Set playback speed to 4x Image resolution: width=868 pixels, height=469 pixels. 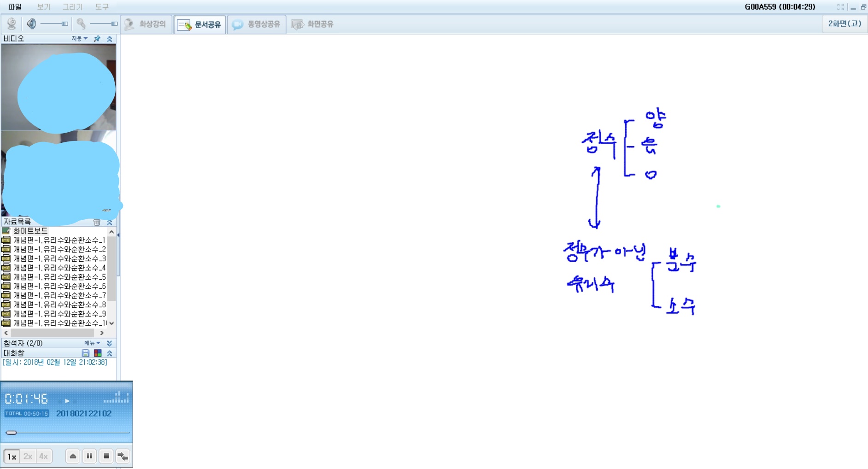tap(44, 456)
